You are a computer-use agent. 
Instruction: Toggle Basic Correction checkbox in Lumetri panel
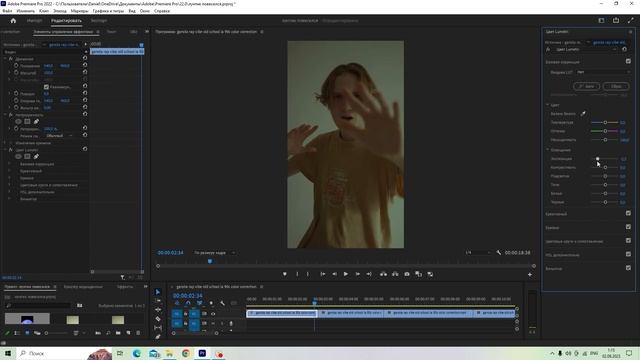pyautogui.click(x=628, y=61)
